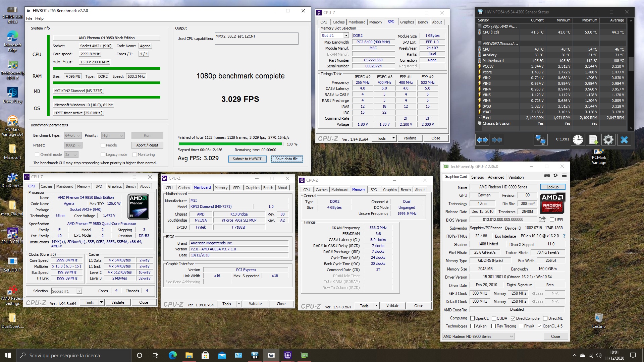The width and height of the screenshot is (644, 362).
Task: Toggle DirectCompute checkbox in GPU-Z
Action: click(513, 318)
